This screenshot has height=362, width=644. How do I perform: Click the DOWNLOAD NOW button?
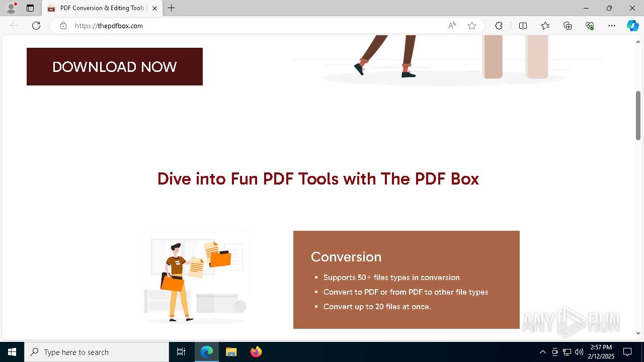coord(115,66)
